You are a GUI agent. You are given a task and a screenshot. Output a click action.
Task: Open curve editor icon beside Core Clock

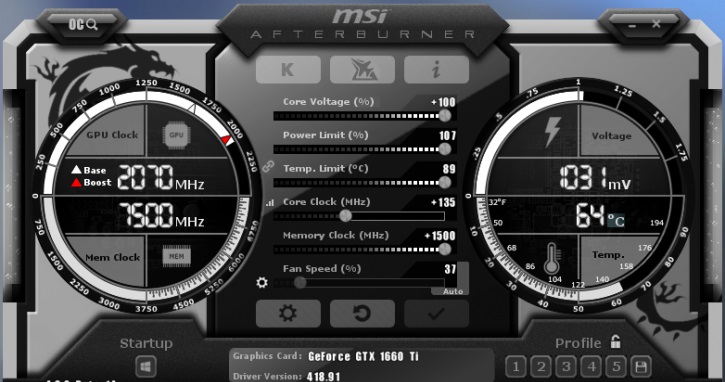point(270,203)
